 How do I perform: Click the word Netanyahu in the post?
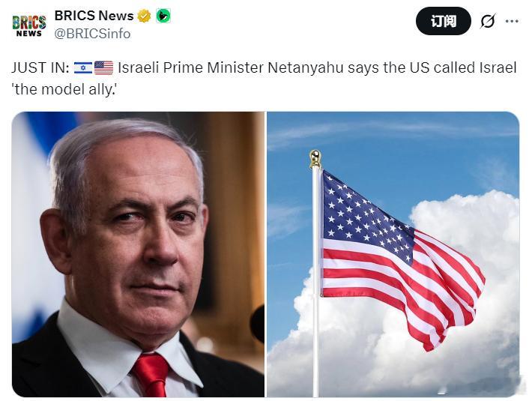pos(306,68)
